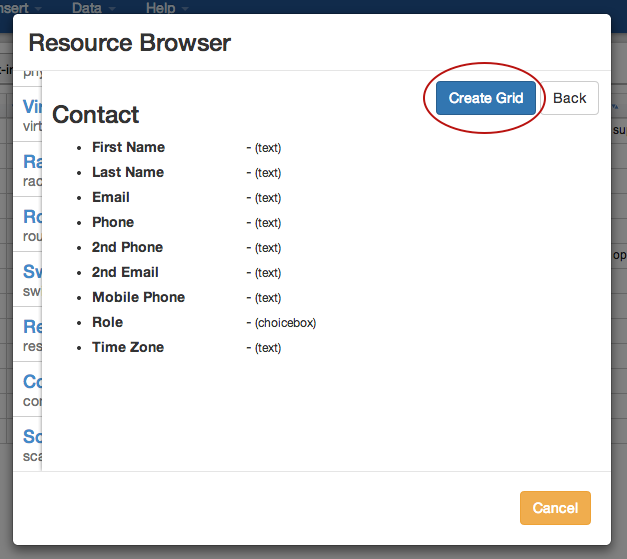Select the First Name field entry

point(128,147)
